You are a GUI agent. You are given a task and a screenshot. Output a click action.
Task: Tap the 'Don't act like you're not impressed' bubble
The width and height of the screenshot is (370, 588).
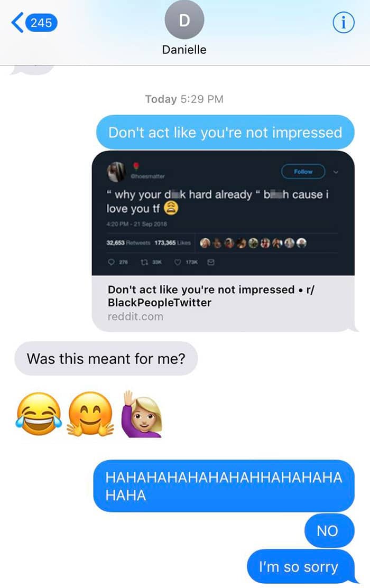click(x=225, y=133)
